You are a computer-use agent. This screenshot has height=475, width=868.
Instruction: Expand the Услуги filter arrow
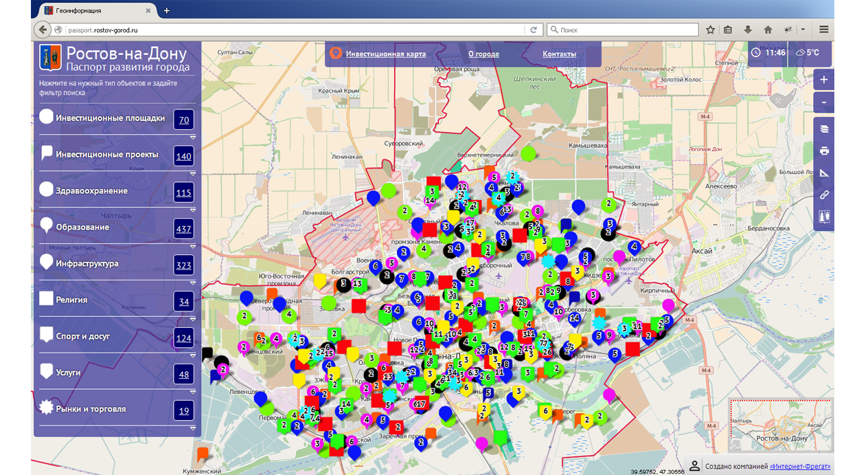[x=193, y=392]
